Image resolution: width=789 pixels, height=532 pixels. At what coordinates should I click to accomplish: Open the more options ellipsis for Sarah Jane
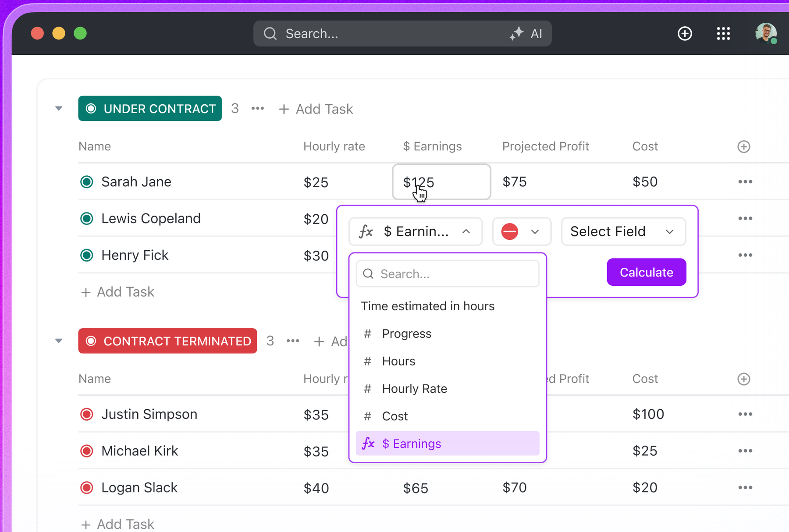point(745,181)
